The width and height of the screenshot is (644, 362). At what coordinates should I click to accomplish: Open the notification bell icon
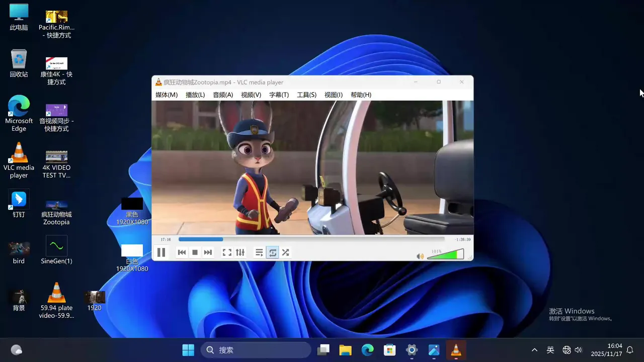pos(630,350)
